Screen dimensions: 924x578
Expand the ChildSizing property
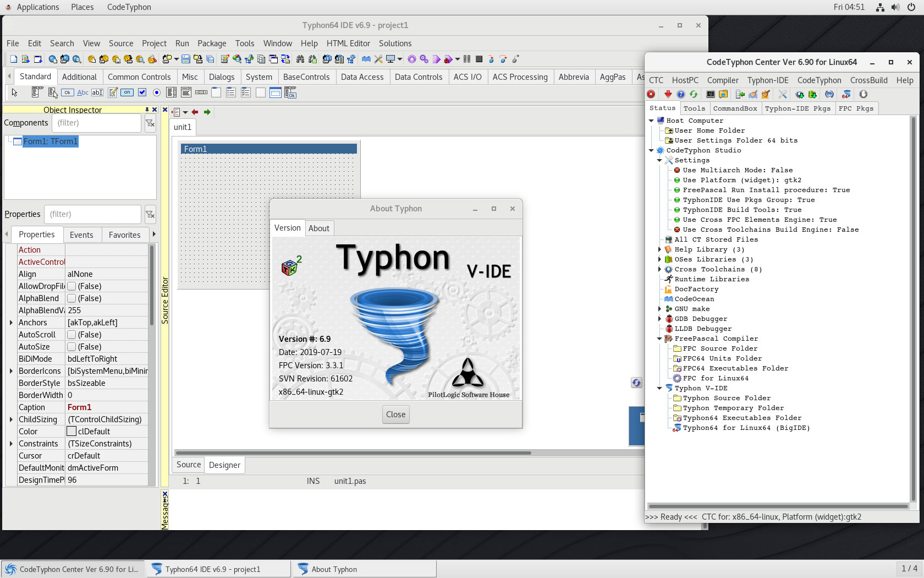click(x=11, y=419)
